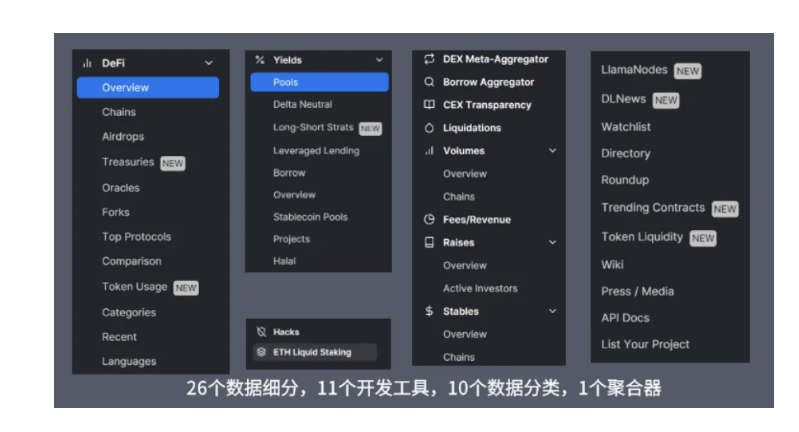Click the Borrow Aggregator magnifier icon
This screenshot has width=799, height=432.
(x=430, y=82)
